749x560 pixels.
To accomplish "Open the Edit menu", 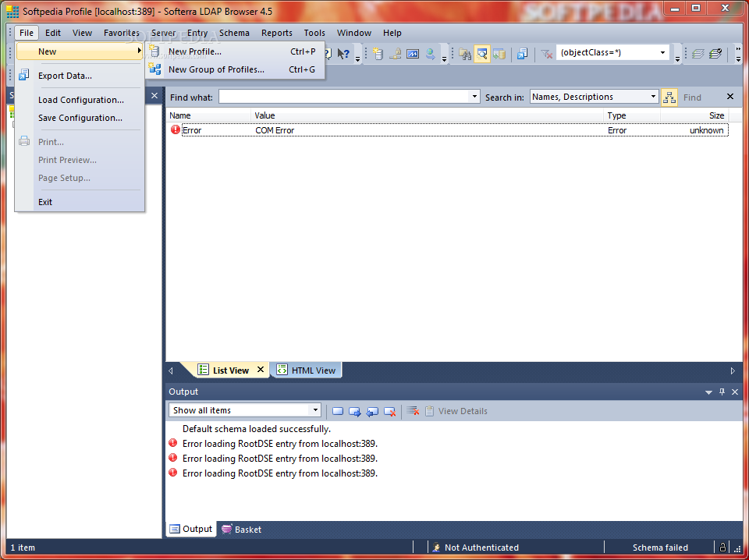I will 53,33.
